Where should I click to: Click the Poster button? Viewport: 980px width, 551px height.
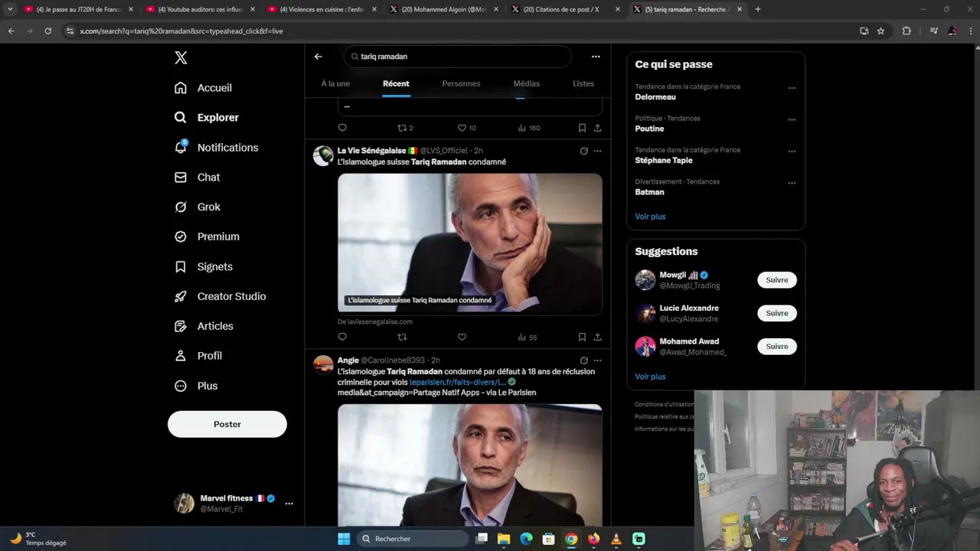tap(227, 424)
